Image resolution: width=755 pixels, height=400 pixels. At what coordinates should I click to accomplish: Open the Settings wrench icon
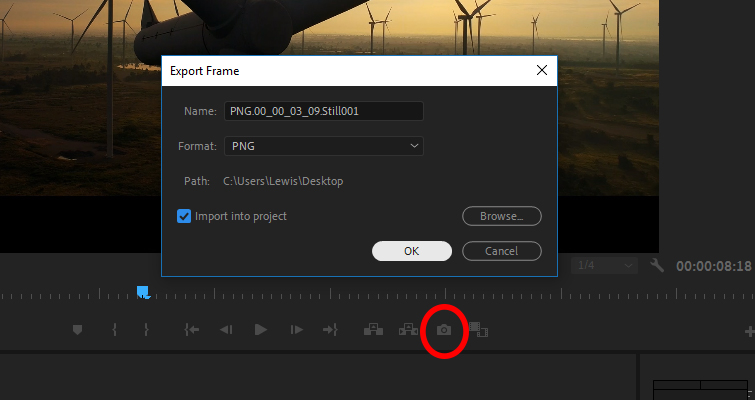(x=657, y=265)
